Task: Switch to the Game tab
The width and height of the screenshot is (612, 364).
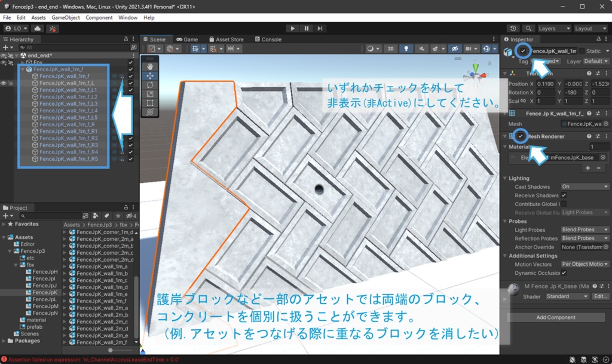Action: click(x=187, y=39)
